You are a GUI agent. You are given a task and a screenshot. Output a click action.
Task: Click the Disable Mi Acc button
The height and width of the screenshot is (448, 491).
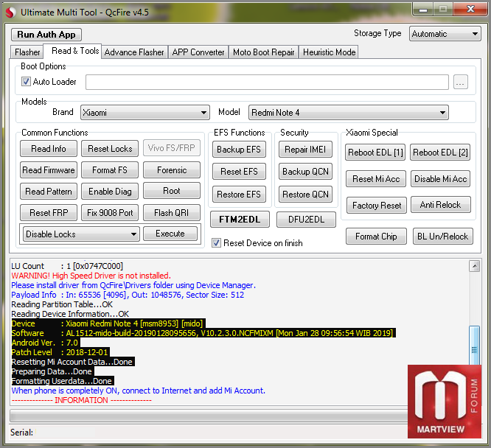(440, 179)
